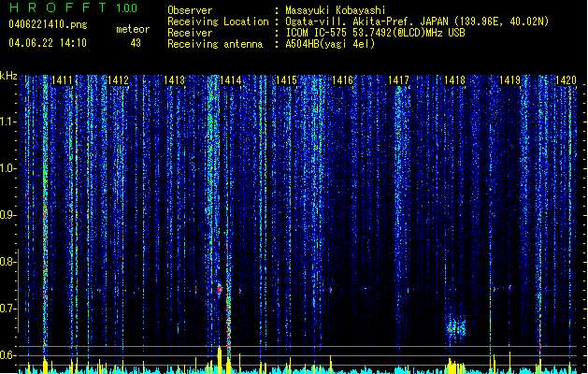The width and height of the screenshot is (588, 374).
Task: Click time marker 1414
Action: click(x=230, y=80)
